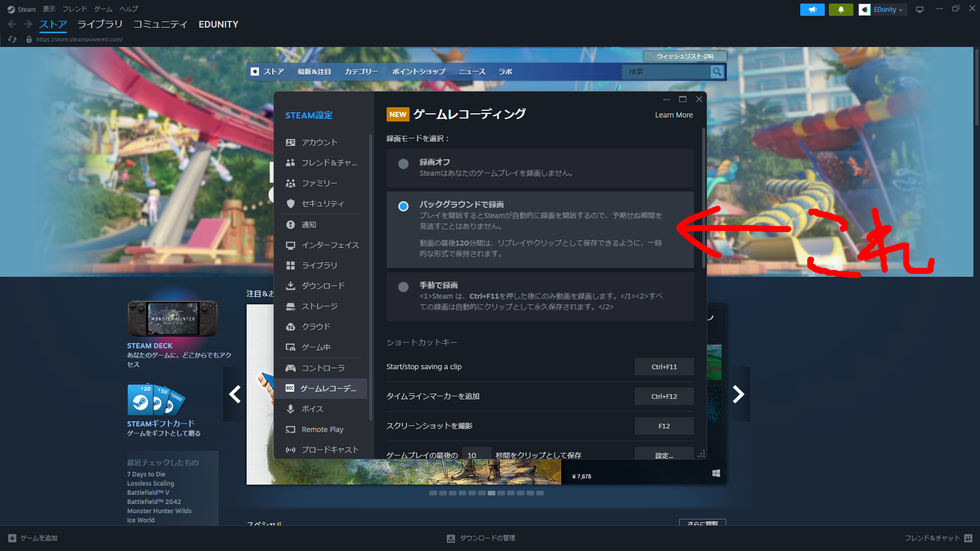Open the インターフェイス settings section
This screenshot has height=551, width=980.
tap(329, 245)
